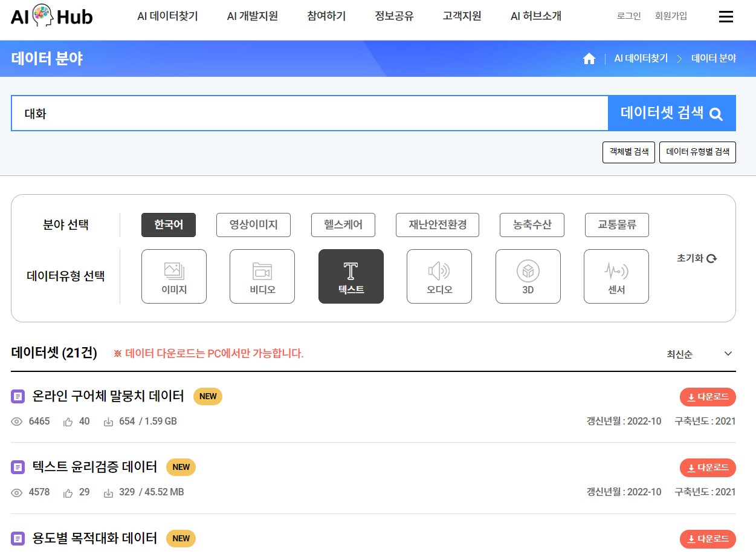Download 용도별 목적대화 데이터

[708, 539]
